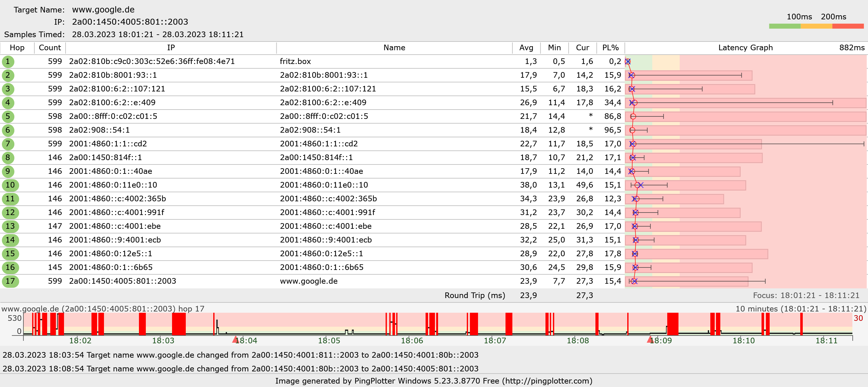The width and height of the screenshot is (868, 387).
Task: Click the hop 1 green circle icon
Action: click(8, 61)
